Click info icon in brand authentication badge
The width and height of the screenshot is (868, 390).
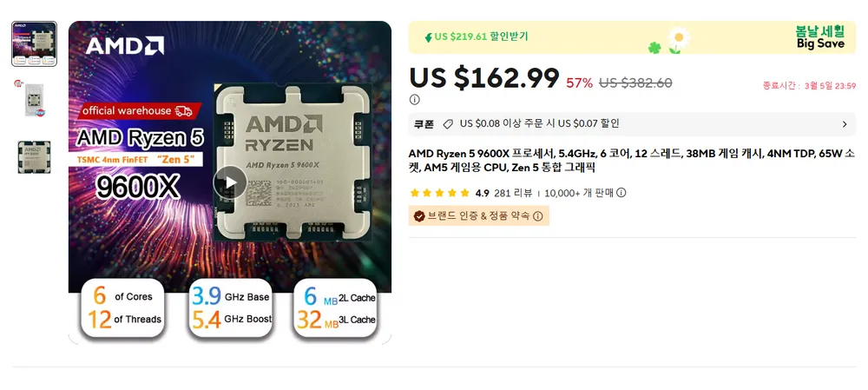pyautogui.click(x=537, y=216)
